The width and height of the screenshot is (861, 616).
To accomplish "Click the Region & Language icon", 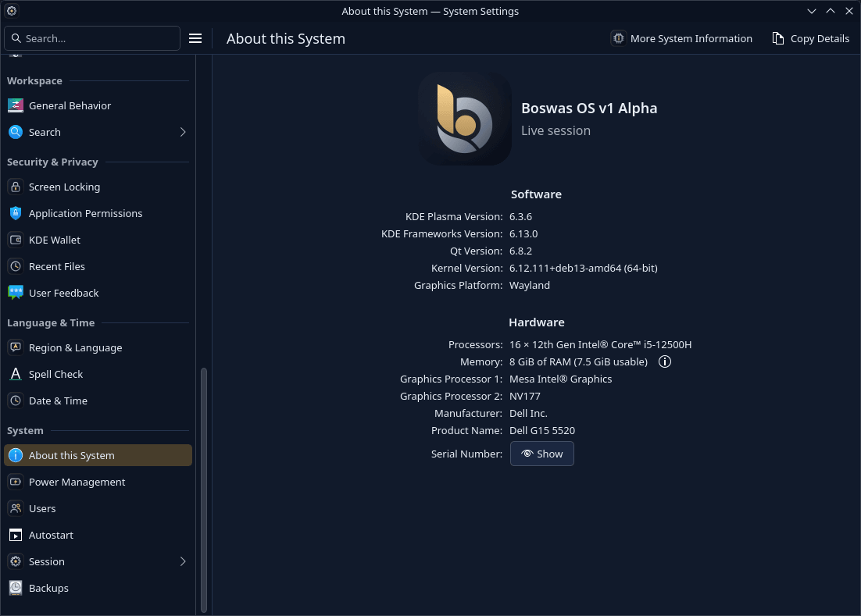I will click(x=16, y=347).
